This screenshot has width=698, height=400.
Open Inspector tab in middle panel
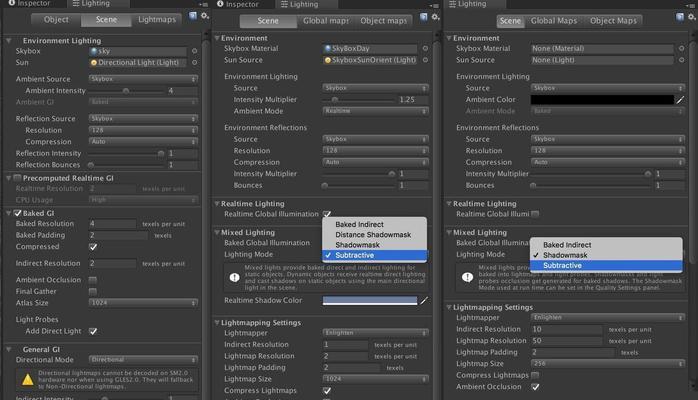click(x=238, y=4)
